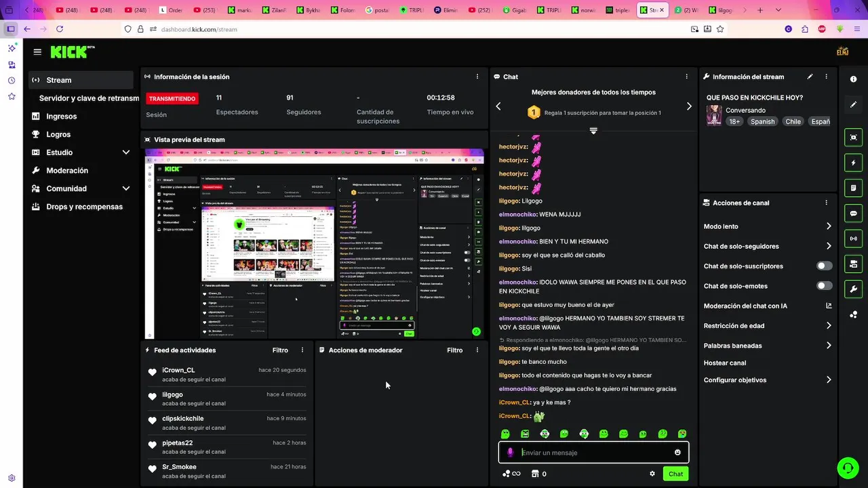868x488 pixels.
Task: Send message with the green Chat button
Action: click(x=675, y=474)
